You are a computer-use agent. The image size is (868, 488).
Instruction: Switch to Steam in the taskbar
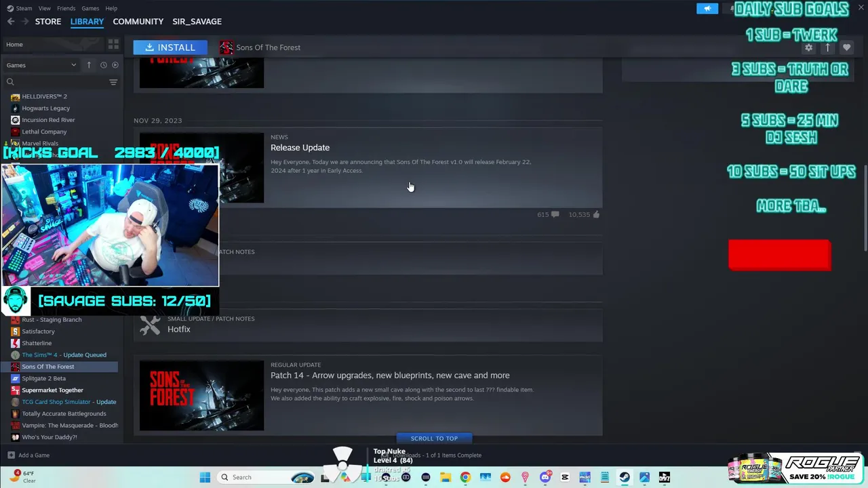[625, 477]
